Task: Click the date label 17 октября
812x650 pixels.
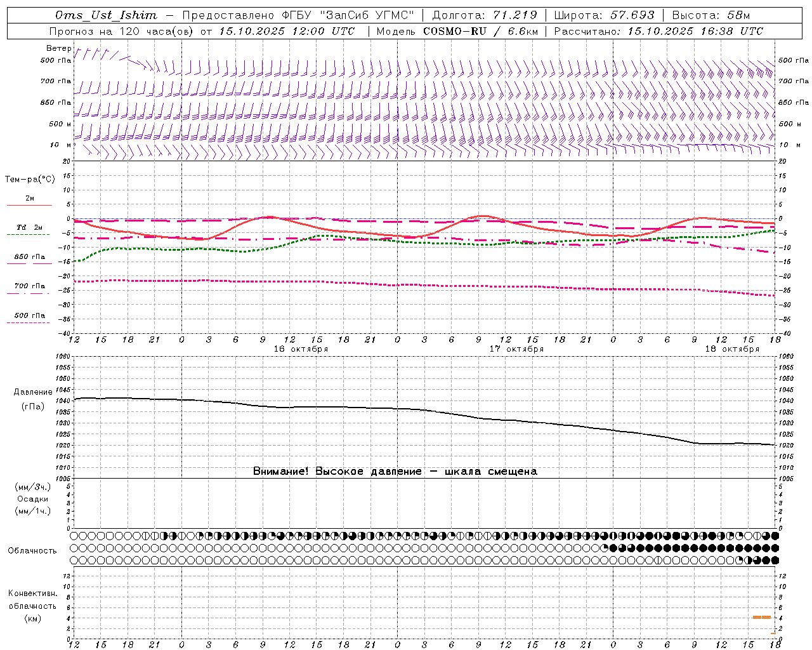Action: tap(516, 349)
